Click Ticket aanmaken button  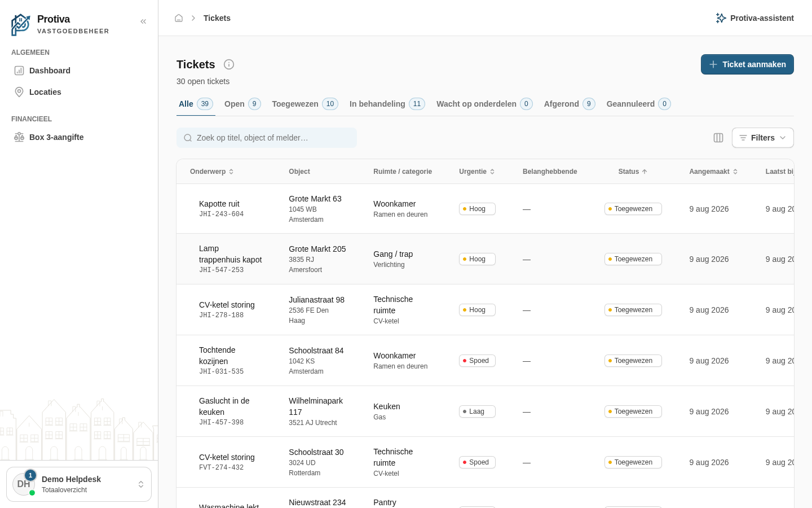(747, 64)
